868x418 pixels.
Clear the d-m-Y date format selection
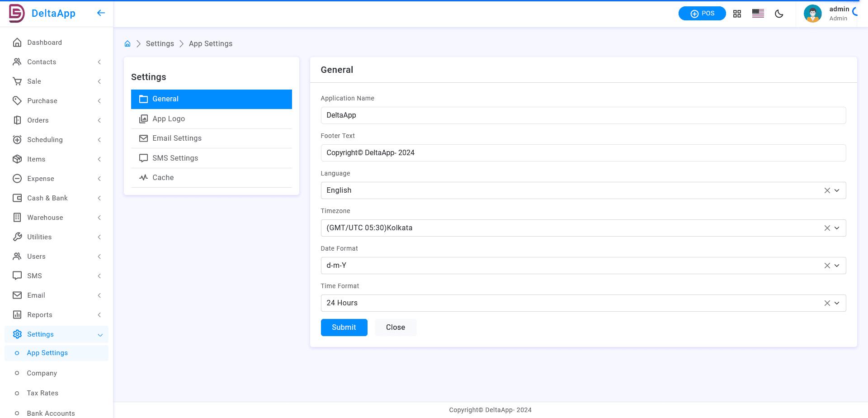tap(827, 266)
